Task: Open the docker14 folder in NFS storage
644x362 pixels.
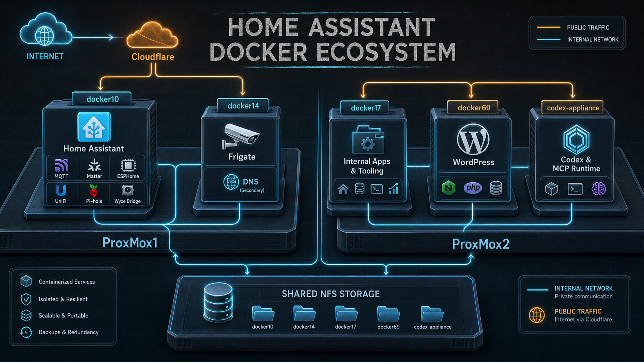Action: click(304, 313)
